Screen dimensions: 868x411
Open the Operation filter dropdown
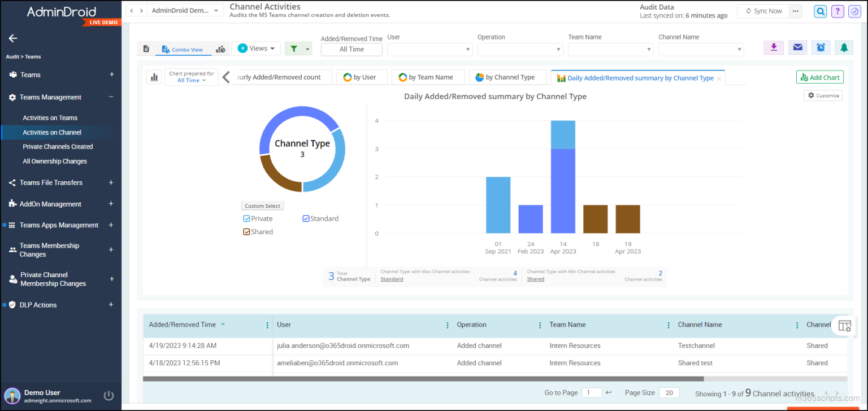pyautogui.click(x=520, y=49)
